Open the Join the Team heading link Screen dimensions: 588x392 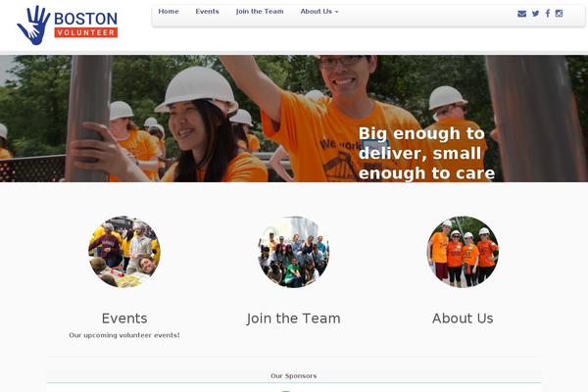tap(294, 318)
